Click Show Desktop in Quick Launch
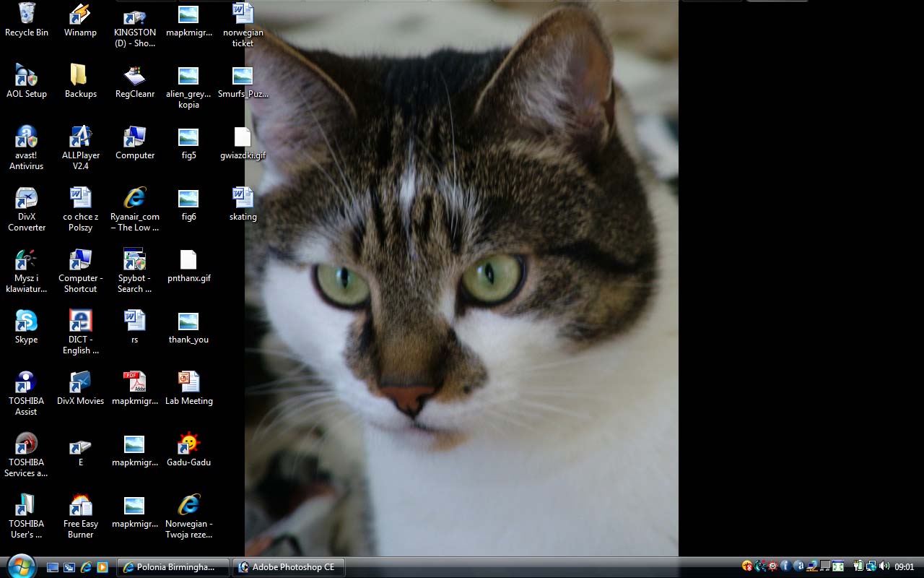This screenshot has height=578, width=924. pyautogui.click(x=53, y=567)
